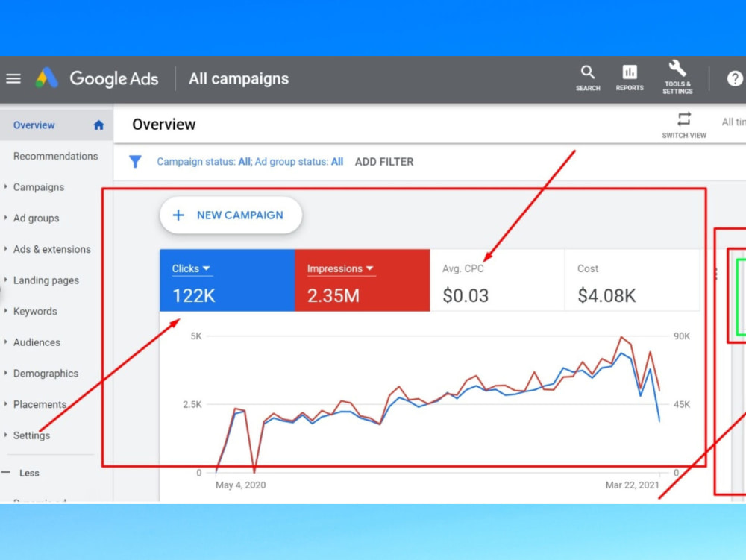Click the Overview page heading
This screenshot has height=560, width=746.
pyautogui.click(x=163, y=125)
